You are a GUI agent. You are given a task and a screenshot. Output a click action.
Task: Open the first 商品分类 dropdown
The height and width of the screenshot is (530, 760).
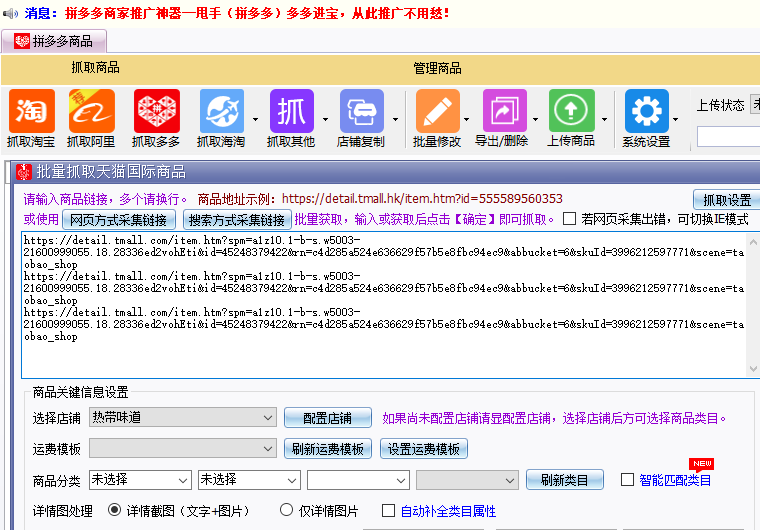click(x=140, y=480)
